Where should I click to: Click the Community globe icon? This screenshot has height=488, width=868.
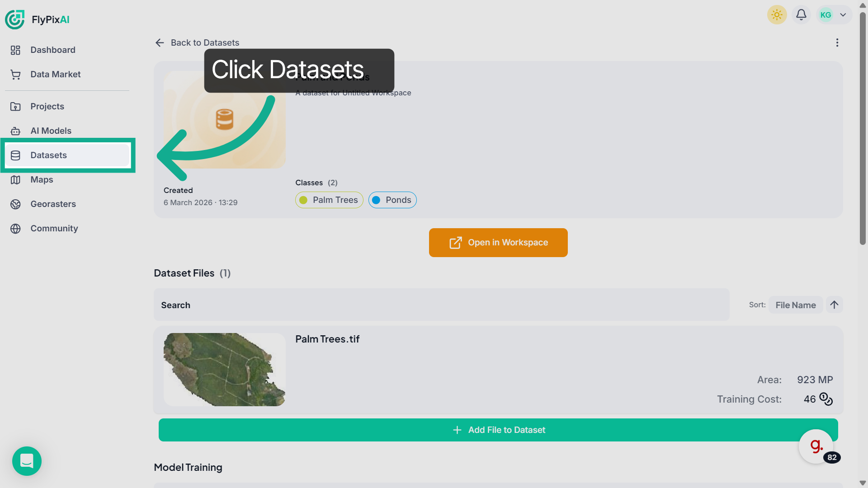tap(15, 229)
